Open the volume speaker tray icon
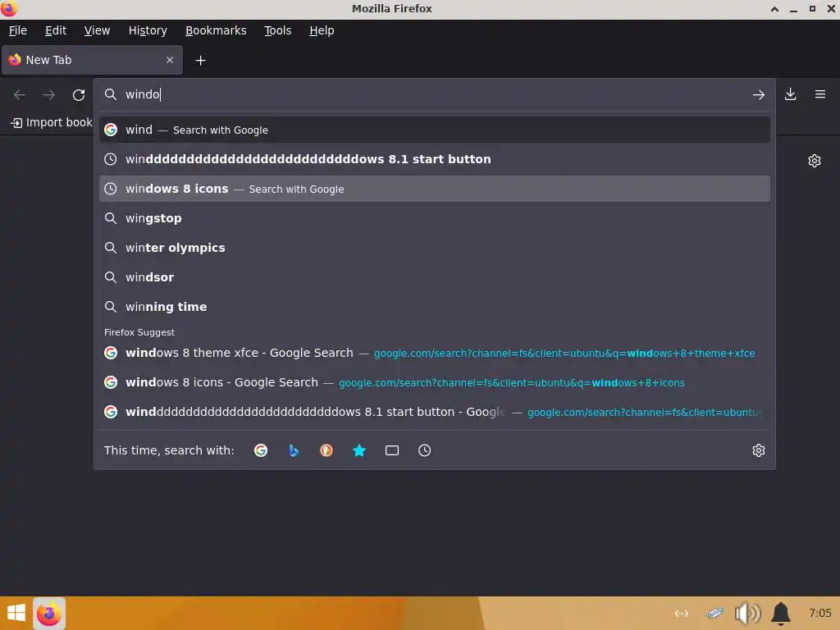Screen dimensions: 840x630 748,614
